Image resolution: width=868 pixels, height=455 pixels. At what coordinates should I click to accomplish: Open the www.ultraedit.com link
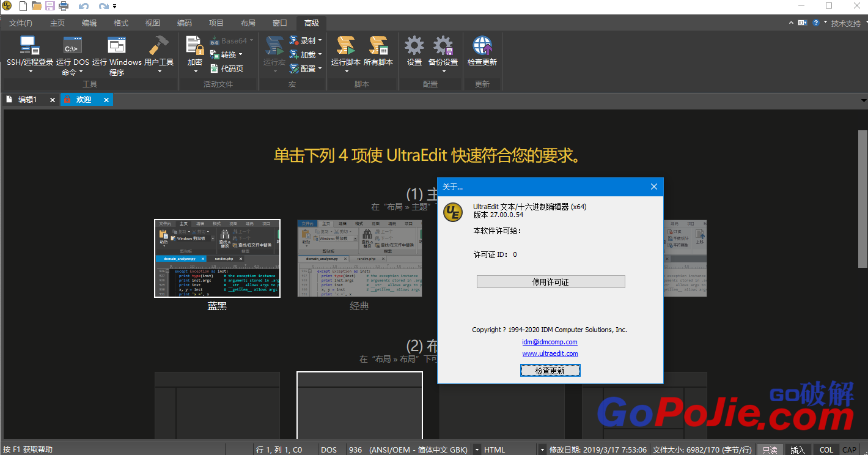[550, 353]
